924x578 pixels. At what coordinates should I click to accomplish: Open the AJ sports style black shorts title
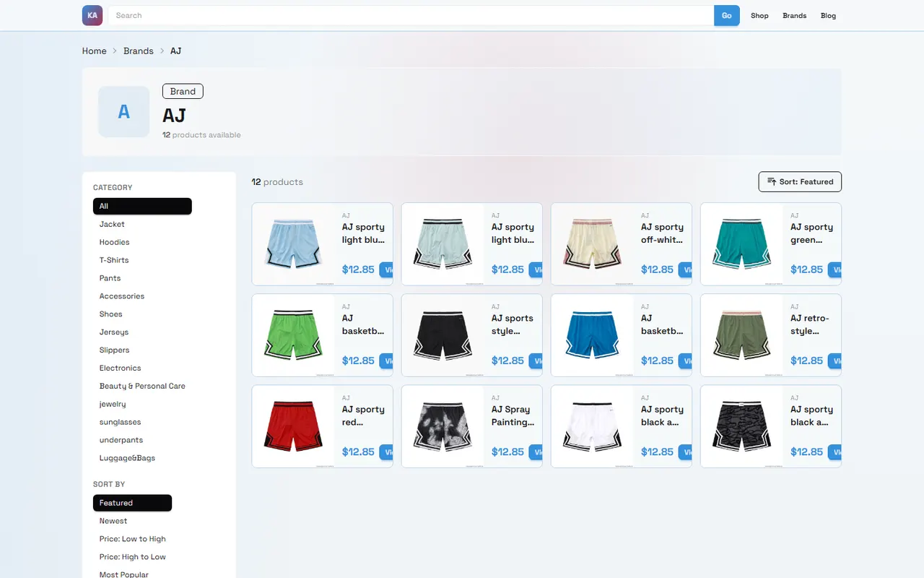(513, 324)
